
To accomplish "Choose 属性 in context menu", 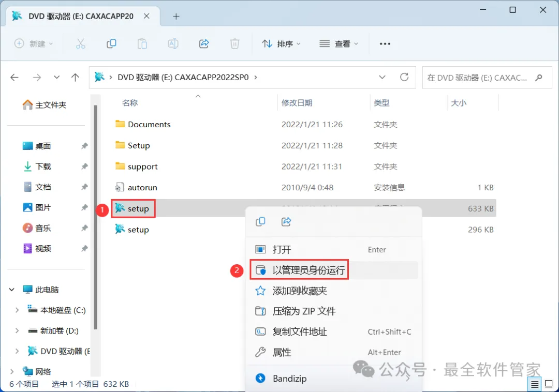I will point(333,352).
